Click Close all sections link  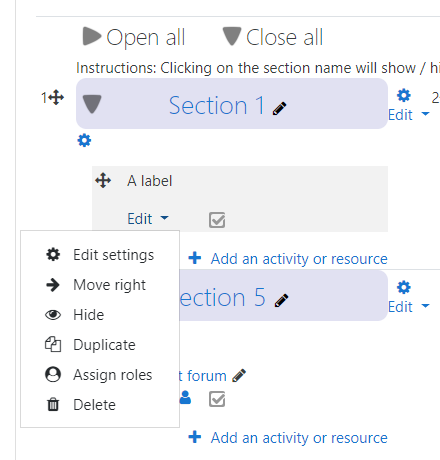point(273,37)
